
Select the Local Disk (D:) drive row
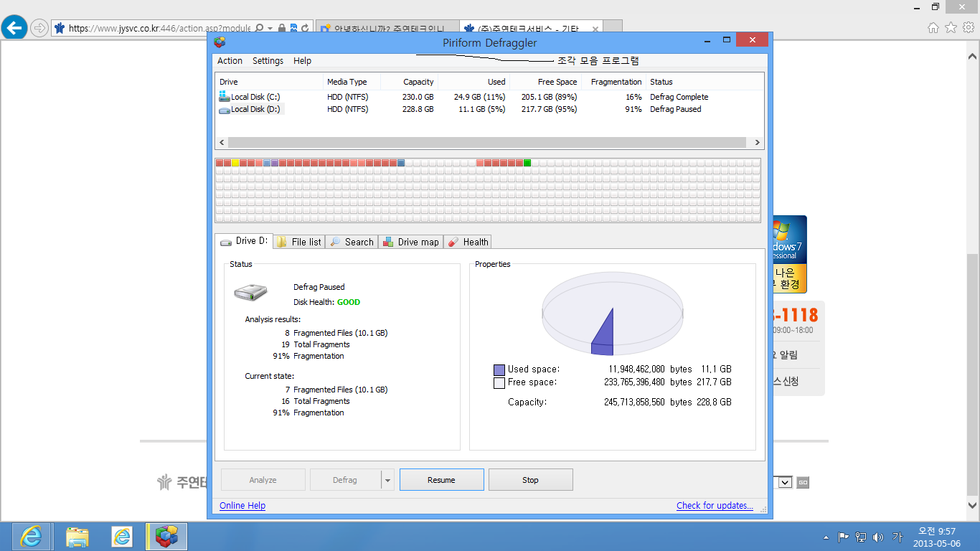tap(489, 109)
